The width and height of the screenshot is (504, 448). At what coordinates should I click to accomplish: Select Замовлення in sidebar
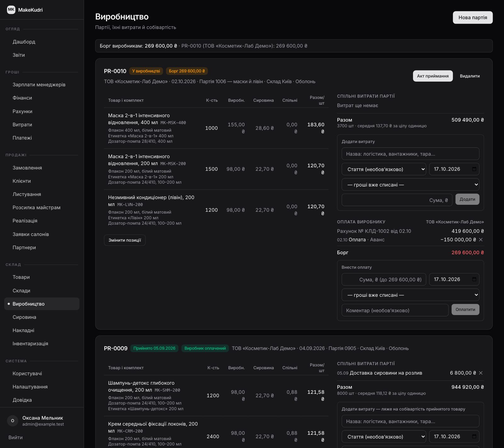tap(42, 168)
